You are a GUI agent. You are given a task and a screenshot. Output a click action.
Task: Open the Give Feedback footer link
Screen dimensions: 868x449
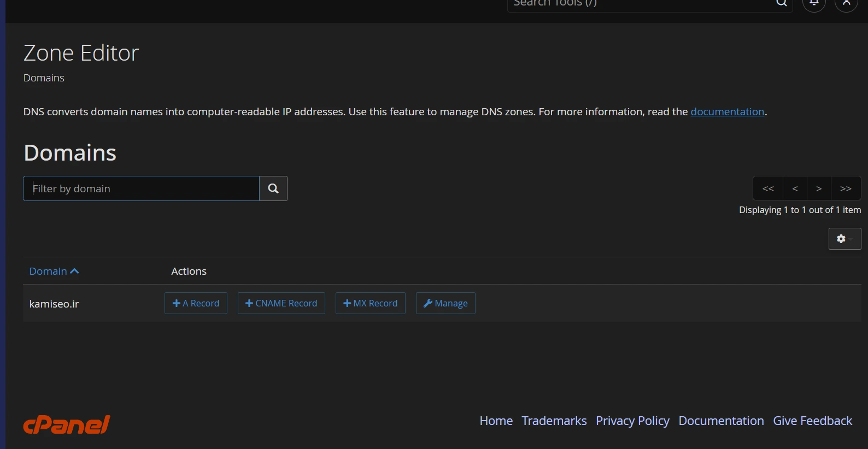[812, 421]
